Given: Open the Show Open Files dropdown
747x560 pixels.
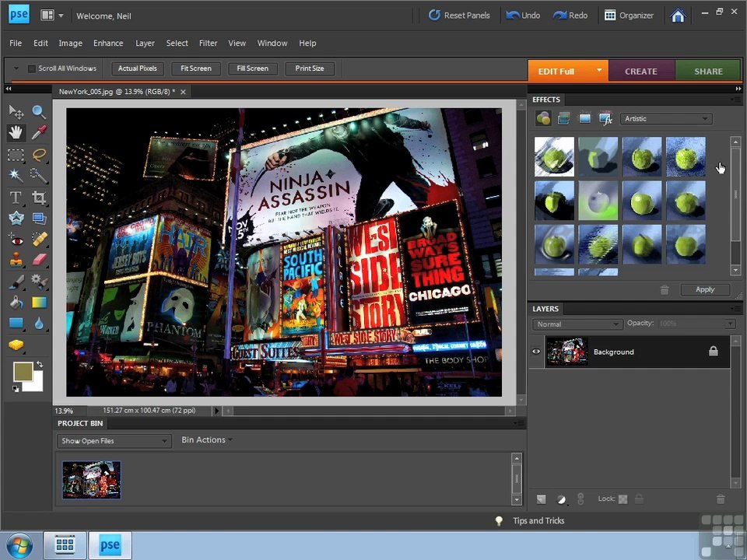Looking at the screenshot, I should point(114,441).
